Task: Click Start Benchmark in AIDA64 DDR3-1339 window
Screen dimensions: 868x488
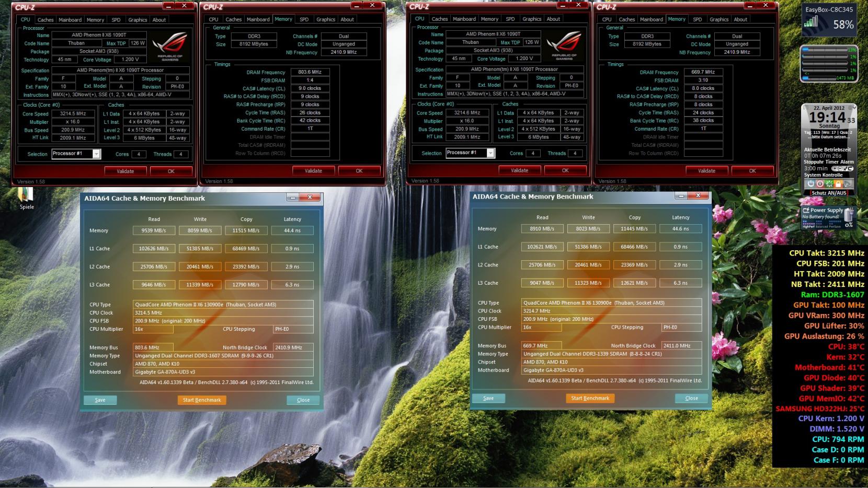Action: [x=590, y=398]
